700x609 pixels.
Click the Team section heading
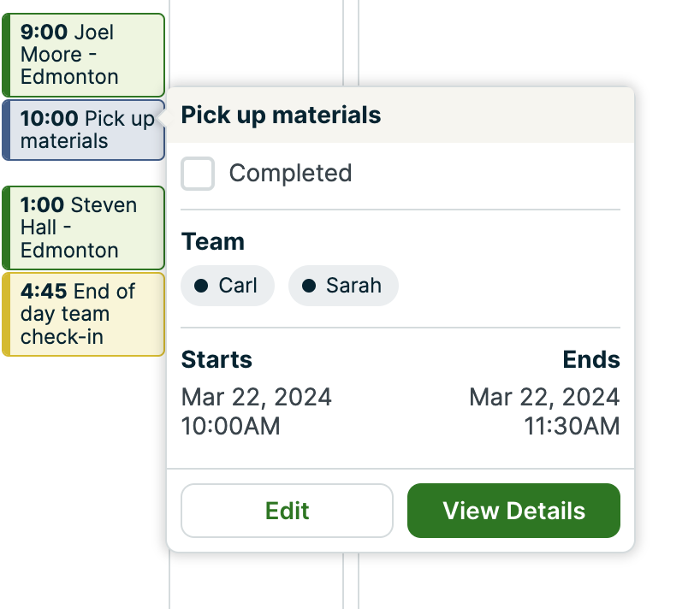coord(213,242)
